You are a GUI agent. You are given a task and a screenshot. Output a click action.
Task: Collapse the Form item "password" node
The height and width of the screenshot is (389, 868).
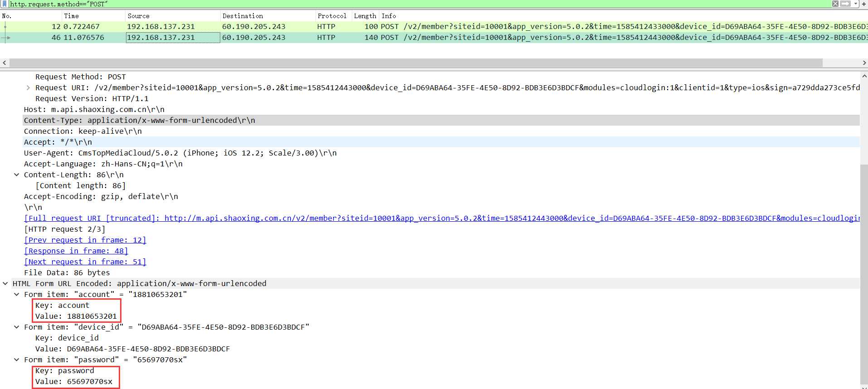(17, 360)
